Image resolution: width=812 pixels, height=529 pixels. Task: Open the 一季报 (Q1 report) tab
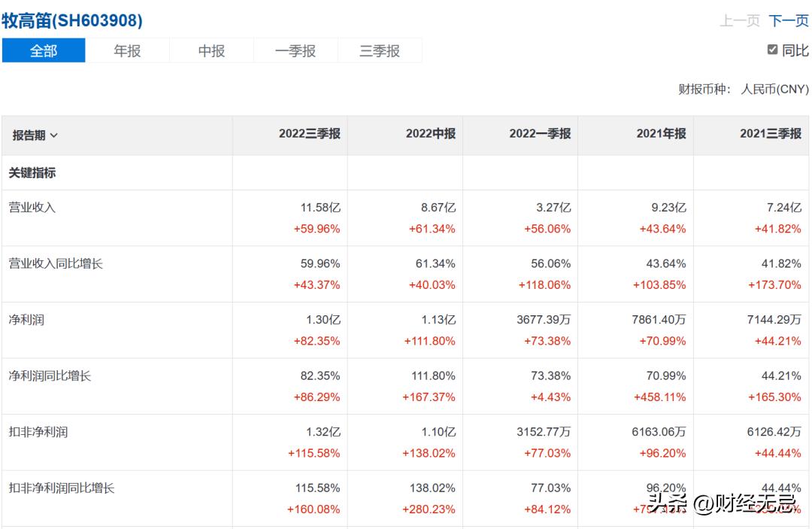click(x=295, y=50)
